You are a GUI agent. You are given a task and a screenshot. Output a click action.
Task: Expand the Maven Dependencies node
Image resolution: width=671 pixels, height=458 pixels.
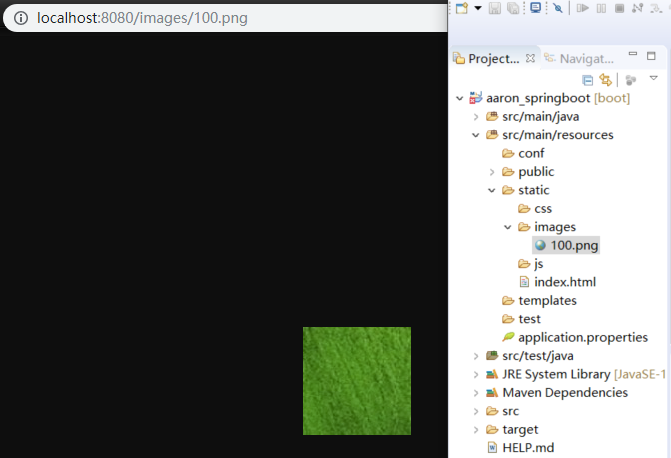click(476, 393)
